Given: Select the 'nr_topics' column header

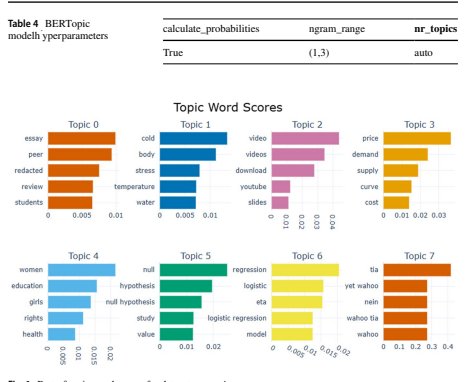Looking at the screenshot, I should 436,29.
